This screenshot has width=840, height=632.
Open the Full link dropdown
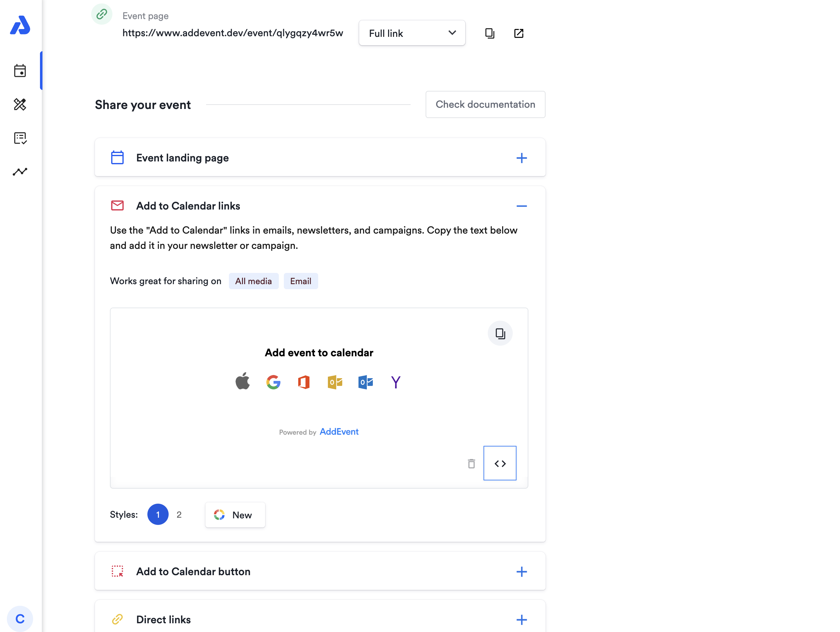click(412, 33)
